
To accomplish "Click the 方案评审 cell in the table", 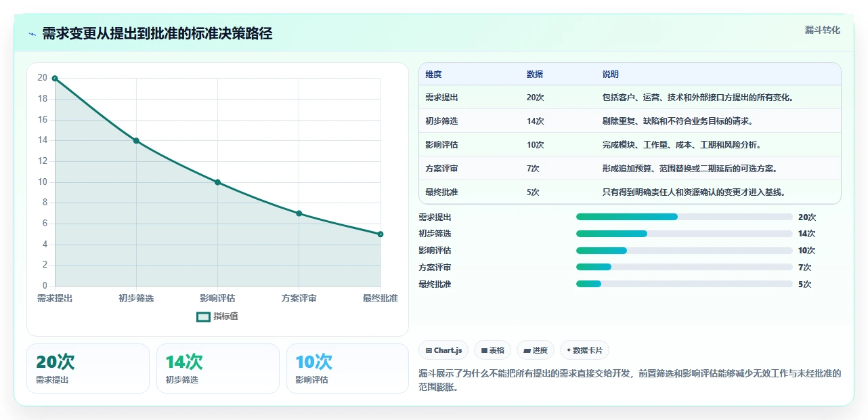I will click(441, 169).
